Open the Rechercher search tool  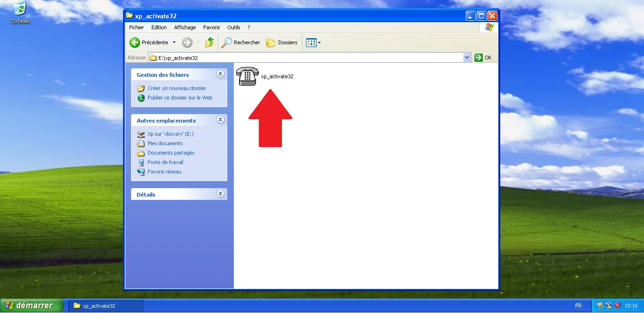click(x=241, y=42)
